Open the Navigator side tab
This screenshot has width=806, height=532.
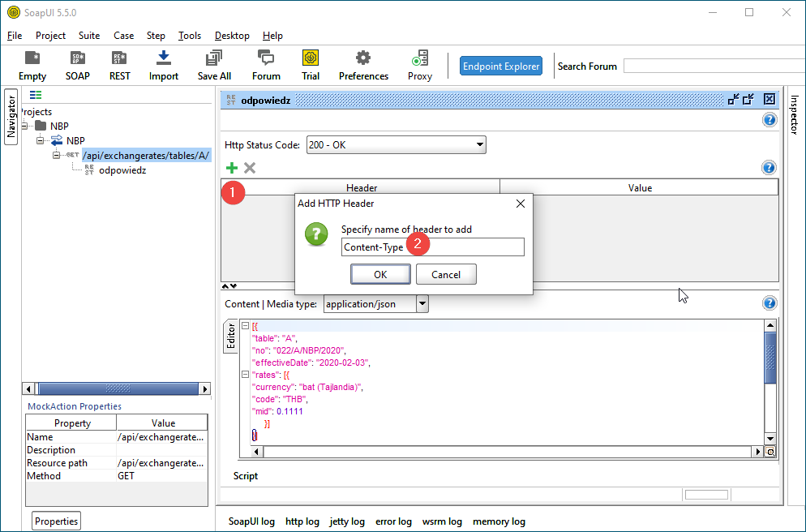[x=11, y=117]
